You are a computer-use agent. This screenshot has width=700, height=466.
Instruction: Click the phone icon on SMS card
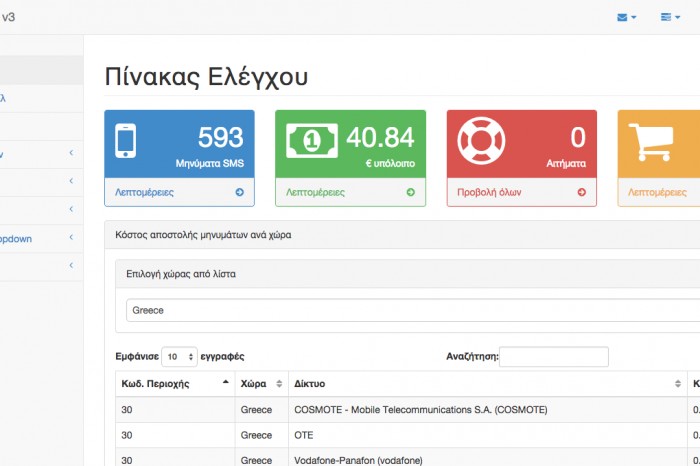click(x=125, y=141)
